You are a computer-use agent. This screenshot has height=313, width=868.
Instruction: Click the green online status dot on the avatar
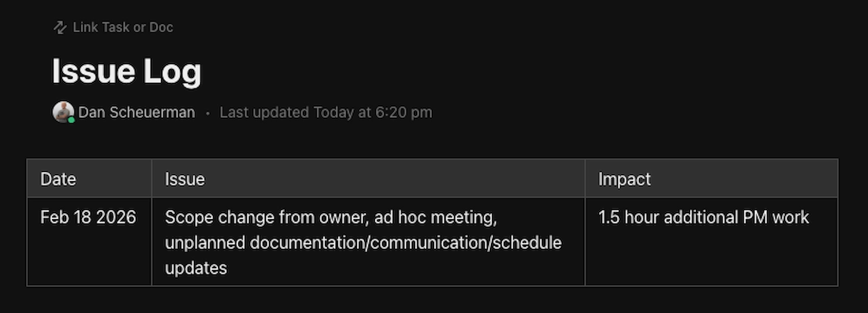click(x=71, y=120)
